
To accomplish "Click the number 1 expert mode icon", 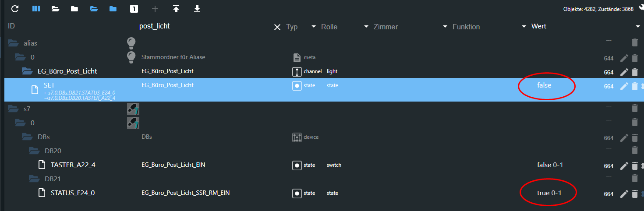I will (134, 9).
